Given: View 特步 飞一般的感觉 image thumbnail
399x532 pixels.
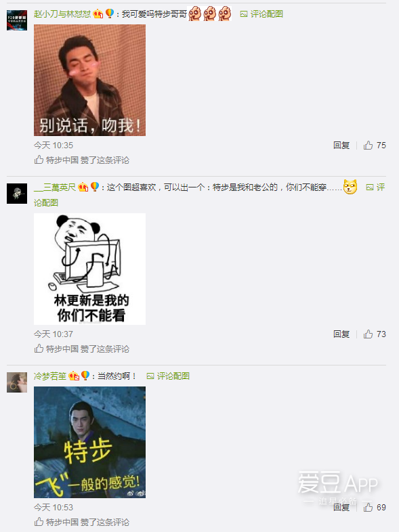Looking at the screenshot, I should 89,443.
